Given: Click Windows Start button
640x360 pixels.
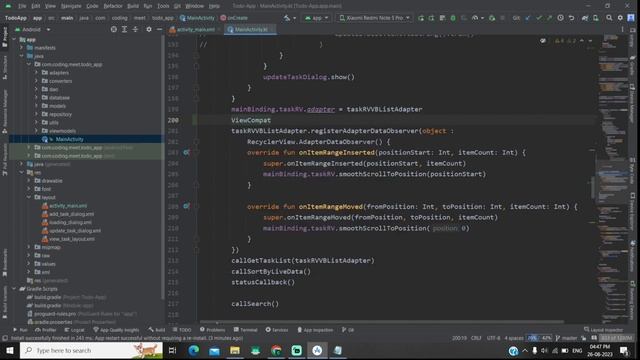Looking at the screenshot, I should coord(9,350).
